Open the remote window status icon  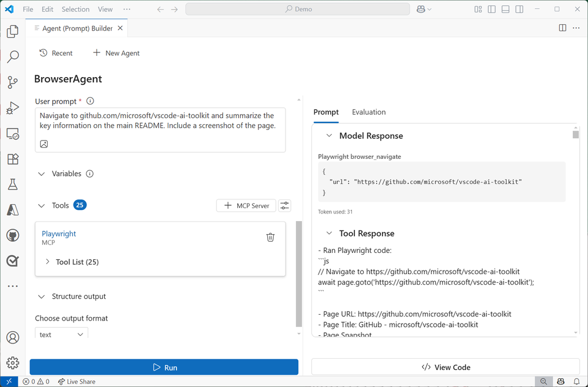9,381
